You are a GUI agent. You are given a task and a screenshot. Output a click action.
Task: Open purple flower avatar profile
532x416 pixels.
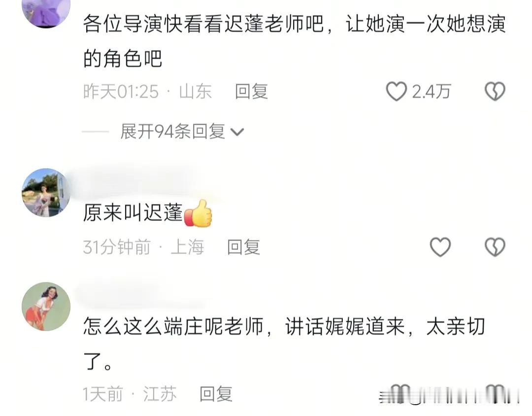(x=46, y=10)
